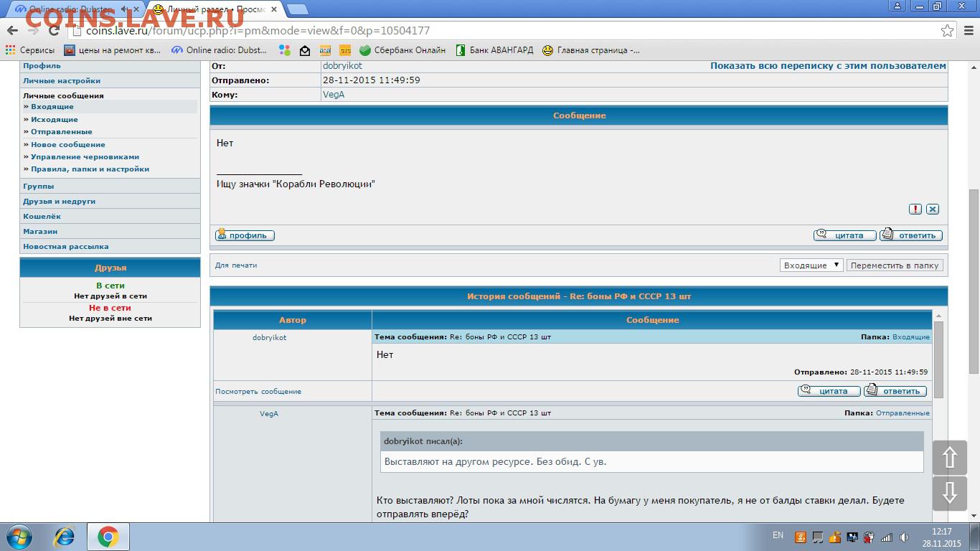Click the red report-message exclamation icon
980x551 pixels.
coord(915,209)
